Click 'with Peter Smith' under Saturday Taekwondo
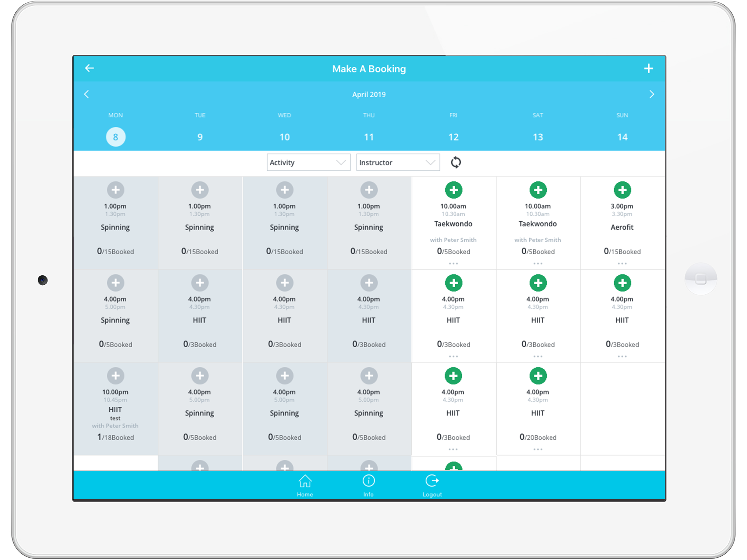 tap(538, 240)
